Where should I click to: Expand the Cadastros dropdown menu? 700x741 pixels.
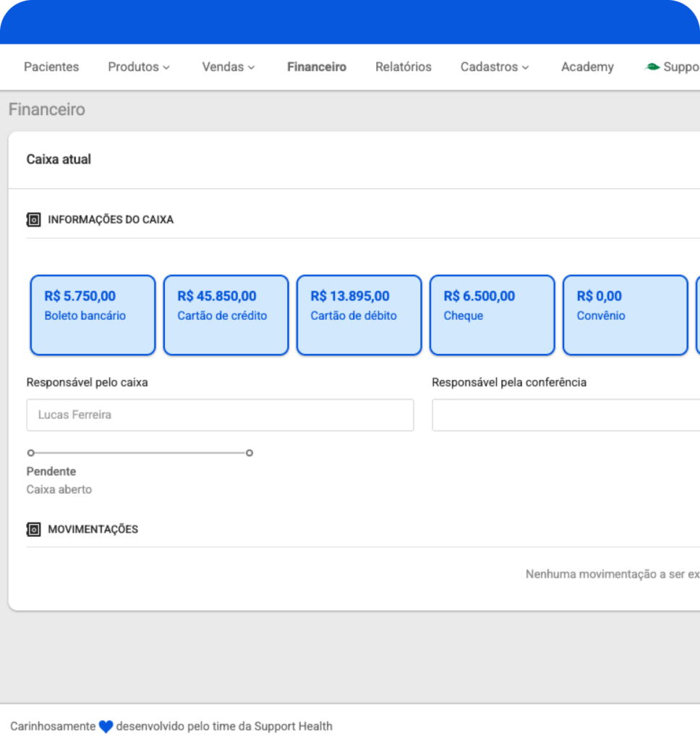click(495, 67)
